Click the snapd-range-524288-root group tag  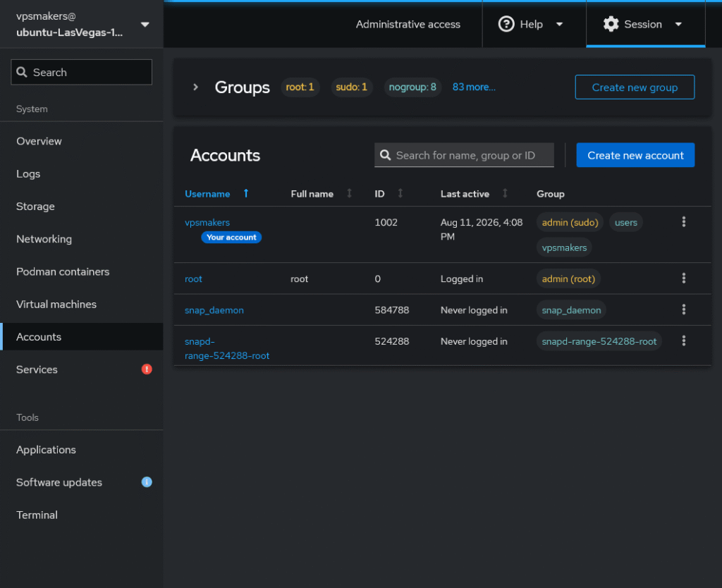[x=599, y=342]
